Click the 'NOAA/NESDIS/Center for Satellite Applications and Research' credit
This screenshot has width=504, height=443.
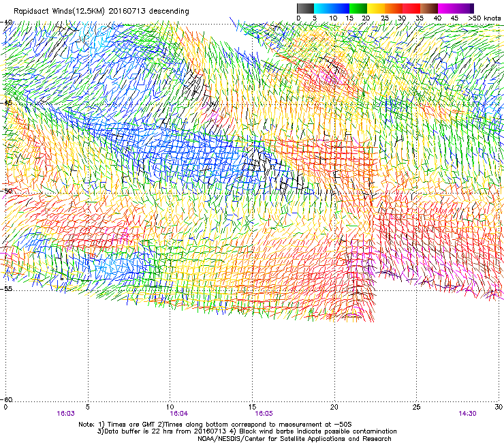(x=294, y=439)
